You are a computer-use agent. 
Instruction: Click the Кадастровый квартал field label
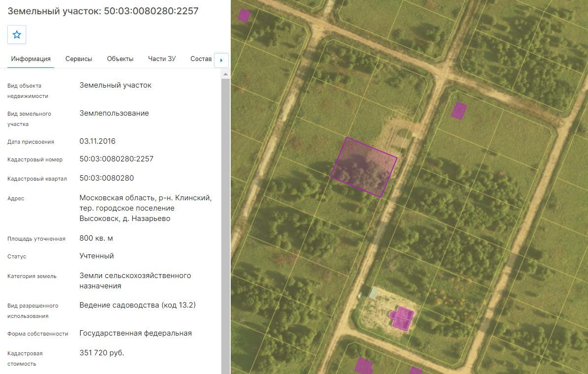pos(37,179)
